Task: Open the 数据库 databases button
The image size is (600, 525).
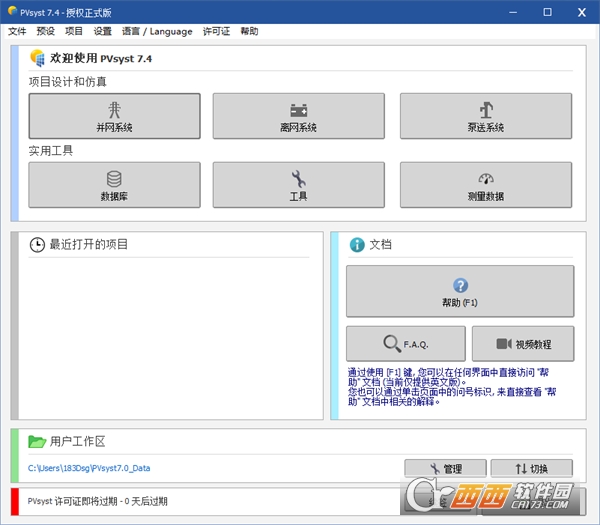Action: (114, 185)
